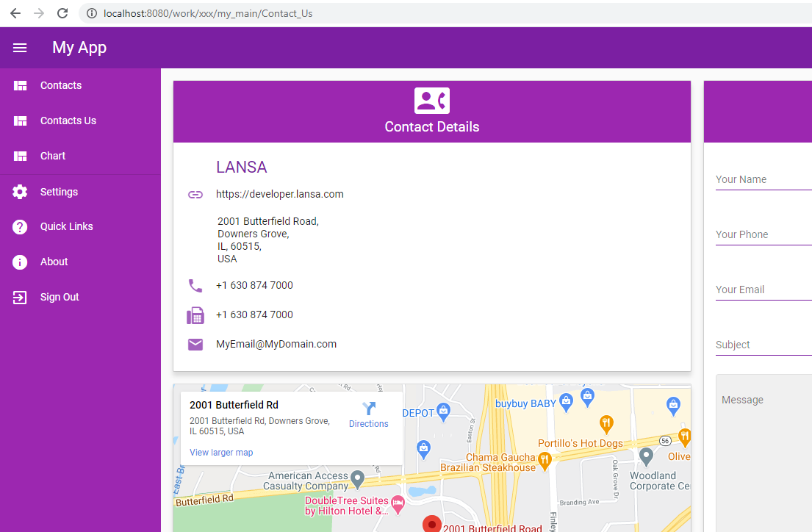Click the Directions link on map card
The height and width of the screenshot is (532, 812).
pos(369,424)
